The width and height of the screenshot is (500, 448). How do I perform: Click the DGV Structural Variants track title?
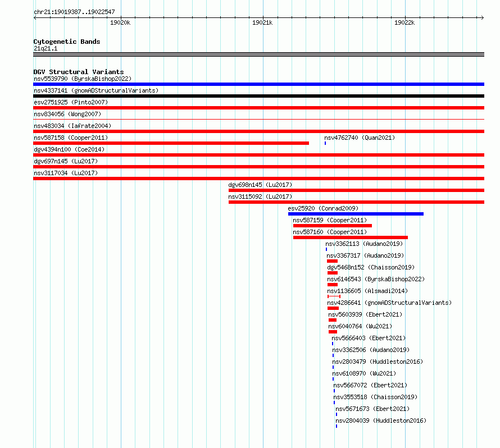click(79, 72)
